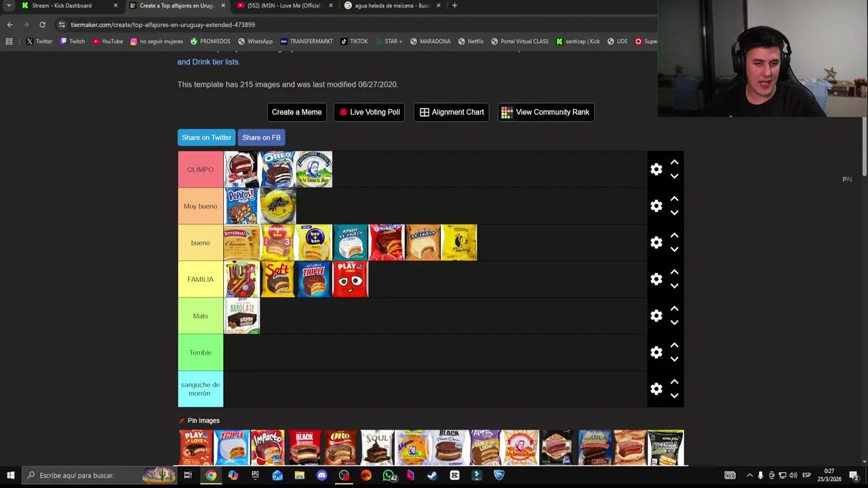This screenshot has width=868, height=488.
Task: Reload the tiermaker page
Action: coord(42,24)
